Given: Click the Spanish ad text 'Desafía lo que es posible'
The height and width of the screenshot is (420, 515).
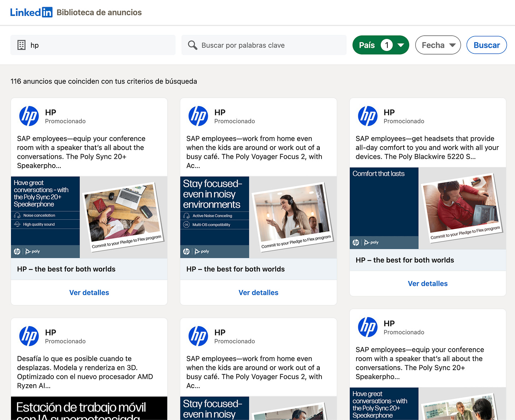Looking at the screenshot, I should [85, 372].
